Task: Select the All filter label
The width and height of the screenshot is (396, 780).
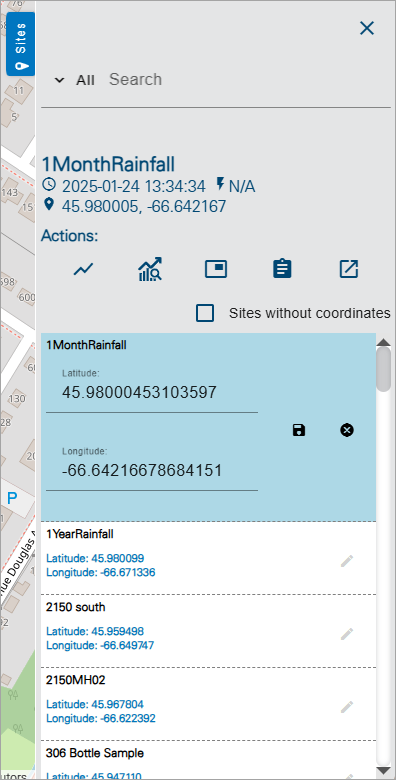Action: click(85, 81)
